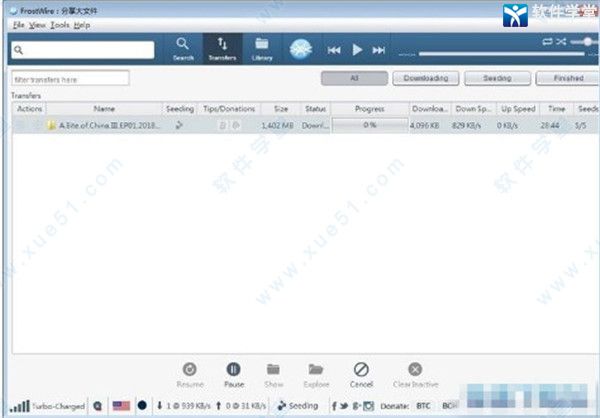Show only Downloading transfers
The height and width of the screenshot is (418, 600).
coord(425,78)
